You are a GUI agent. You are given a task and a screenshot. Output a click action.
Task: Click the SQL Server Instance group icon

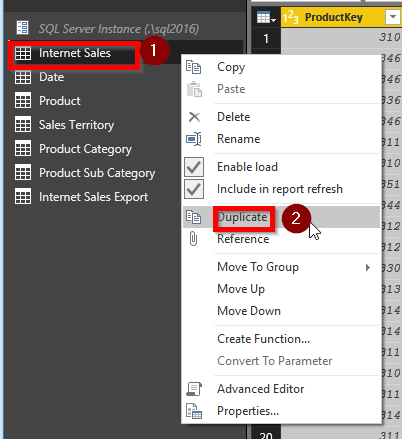[23, 28]
